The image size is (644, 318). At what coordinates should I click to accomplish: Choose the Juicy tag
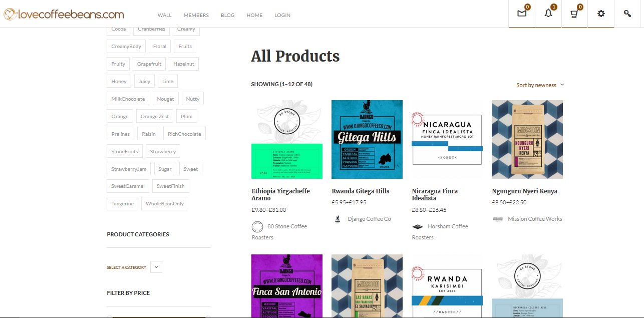point(144,82)
